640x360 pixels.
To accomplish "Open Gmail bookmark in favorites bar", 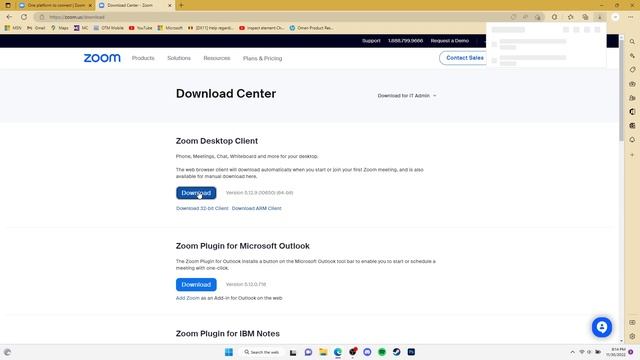I will (x=36, y=28).
